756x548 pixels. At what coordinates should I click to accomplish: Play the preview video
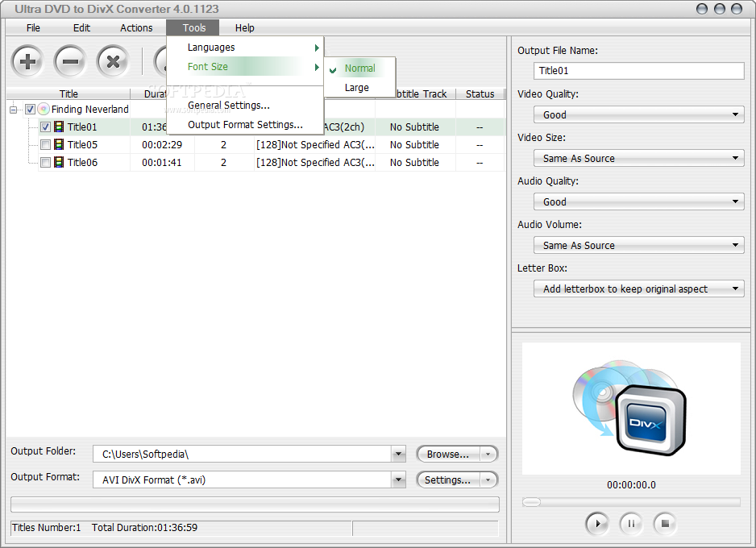pyautogui.click(x=597, y=523)
